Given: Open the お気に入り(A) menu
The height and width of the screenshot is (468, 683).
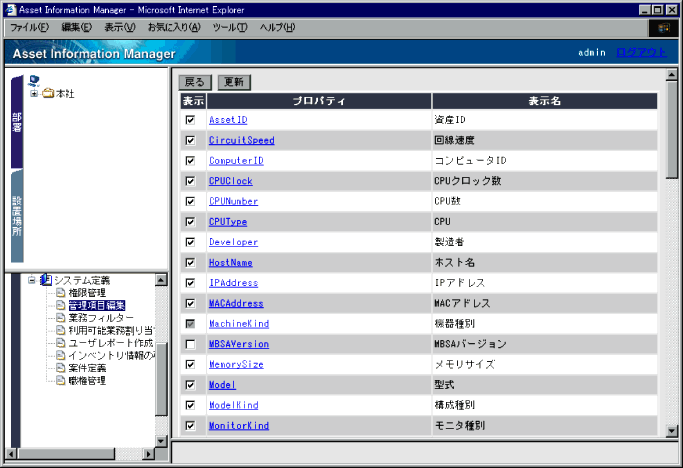Looking at the screenshot, I should click(174, 27).
